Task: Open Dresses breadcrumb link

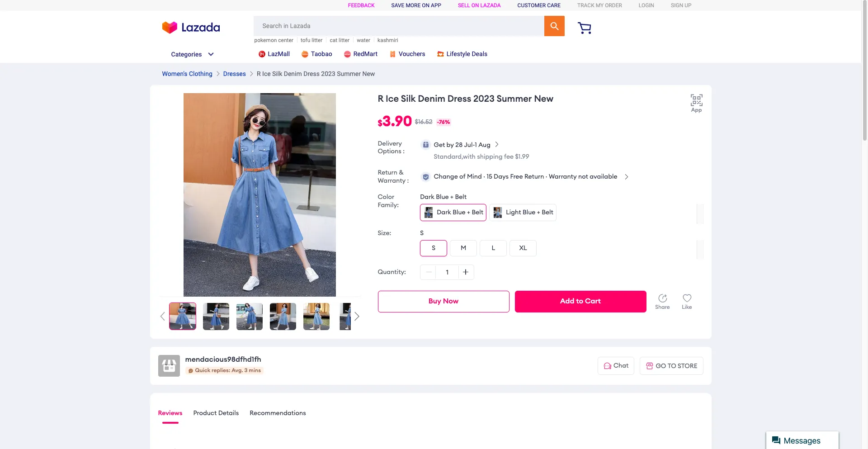Action: tap(234, 74)
